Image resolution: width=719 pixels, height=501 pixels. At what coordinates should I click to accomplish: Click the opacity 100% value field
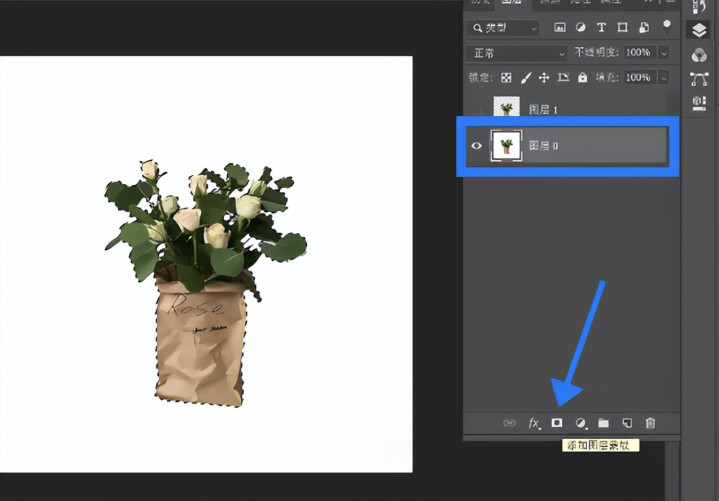pyautogui.click(x=638, y=52)
